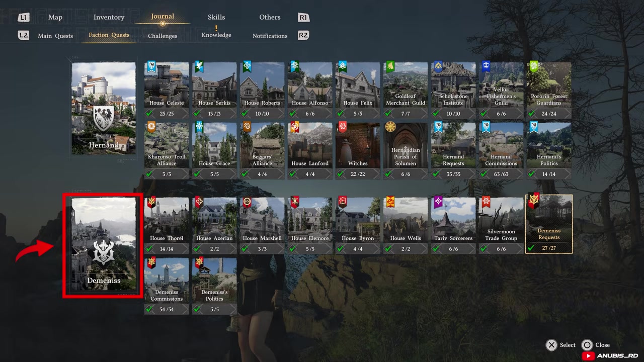Click the Hernand Requests 35/35 checkmark

pyautogui.click(x=436, y=174)
